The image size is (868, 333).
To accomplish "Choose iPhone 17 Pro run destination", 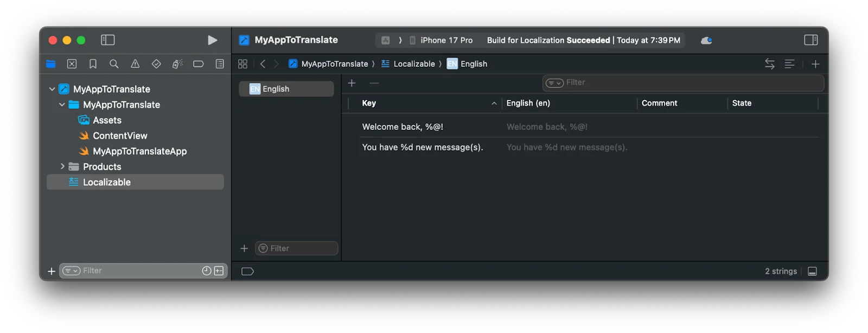I will pyautogui.click(x=446, y=40).
